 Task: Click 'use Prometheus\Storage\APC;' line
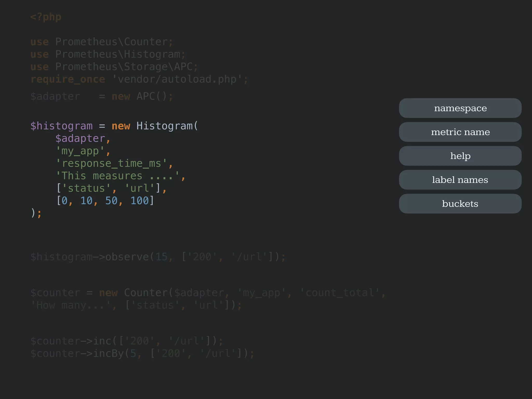click(x=114, y=67)
